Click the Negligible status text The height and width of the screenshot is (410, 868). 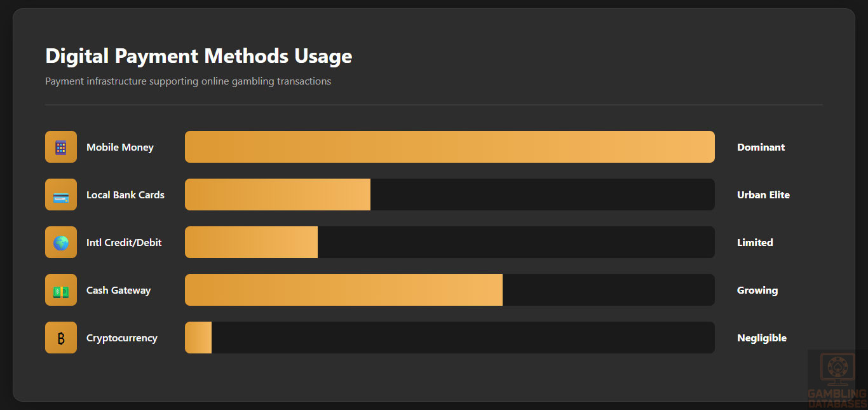click(x=761, y=338)
